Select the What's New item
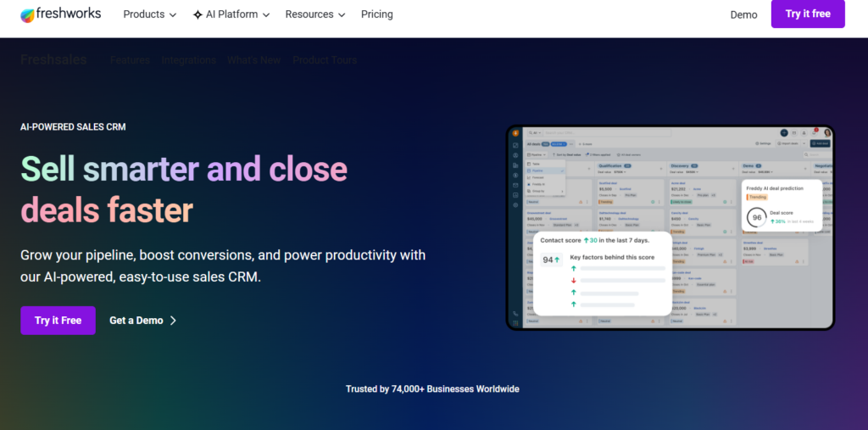 [254, 60]
